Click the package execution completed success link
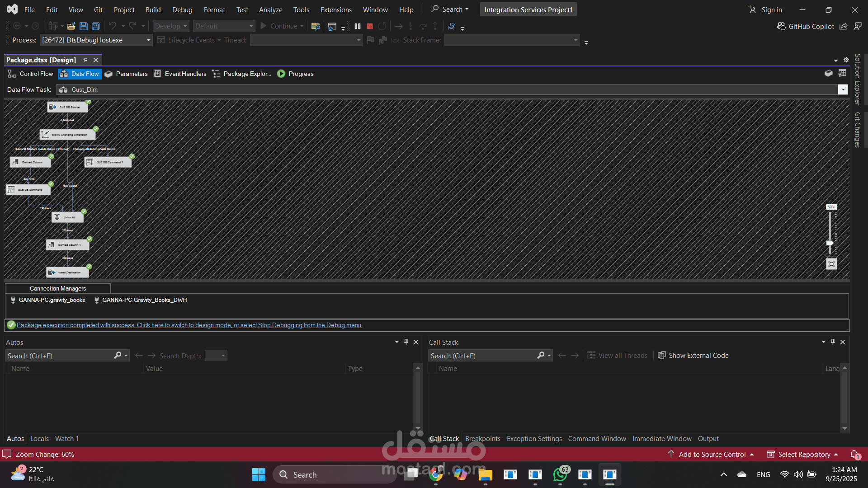The width and height of the screenshot is (868, 488). pos(189,325)
